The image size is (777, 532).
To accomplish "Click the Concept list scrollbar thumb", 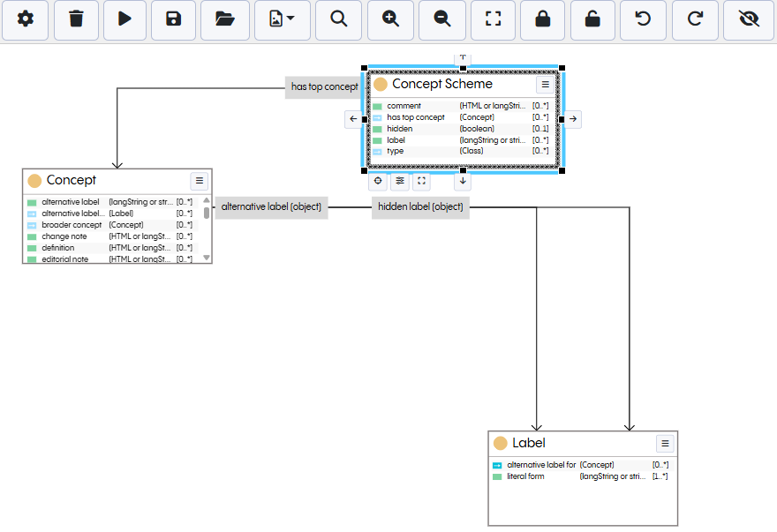I will tap(207, 213).
